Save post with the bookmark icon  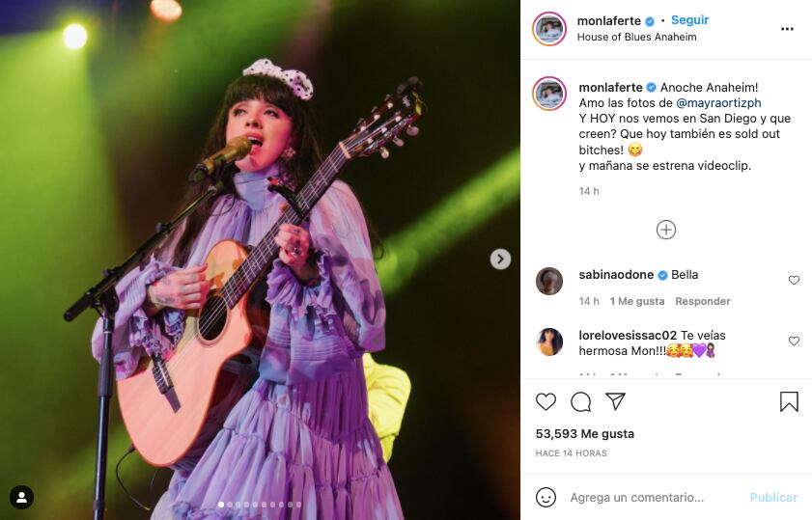coord(789,401)
